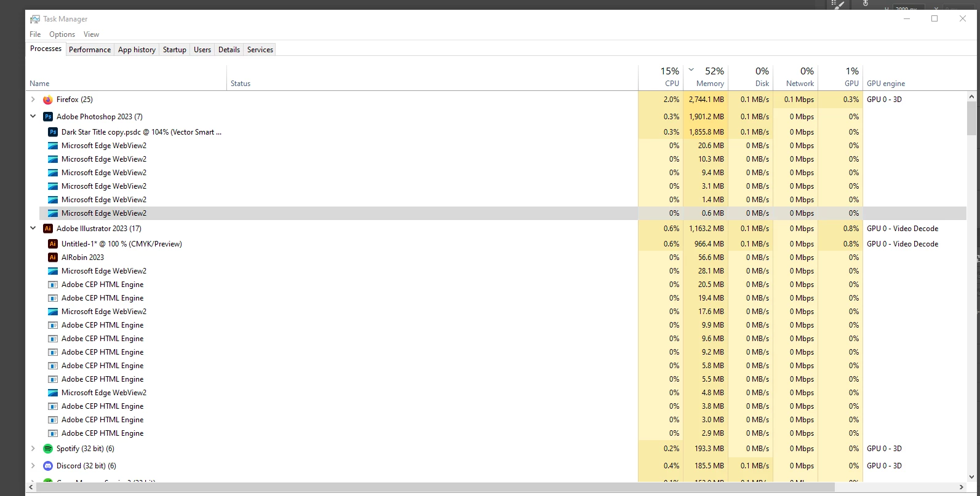The height and width of the screenshot is (496, 980).
Task: Click WebView2 icon in the 3.1 MB row
Action: (53, 186)
